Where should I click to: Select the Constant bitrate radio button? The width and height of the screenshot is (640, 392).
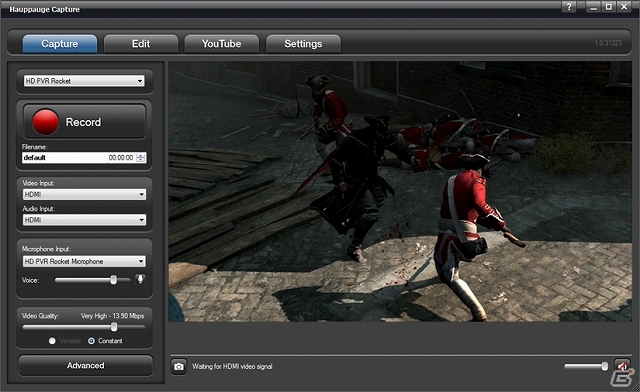click(x=91, y=341)
